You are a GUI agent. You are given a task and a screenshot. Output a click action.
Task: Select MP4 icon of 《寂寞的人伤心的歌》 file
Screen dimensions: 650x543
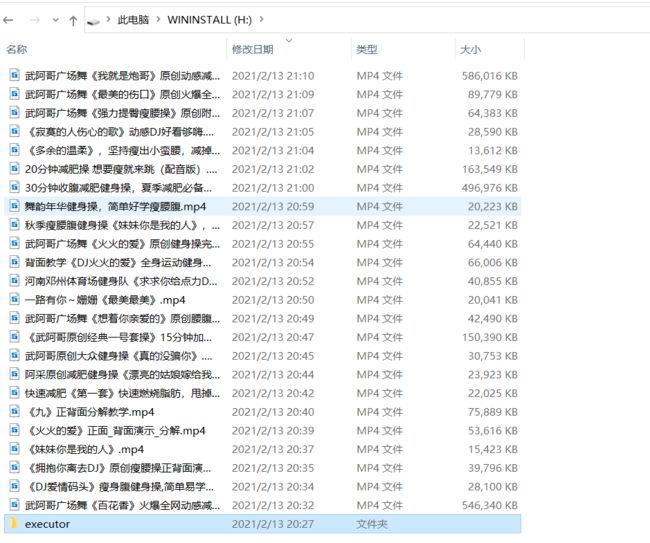pos(15,131)
